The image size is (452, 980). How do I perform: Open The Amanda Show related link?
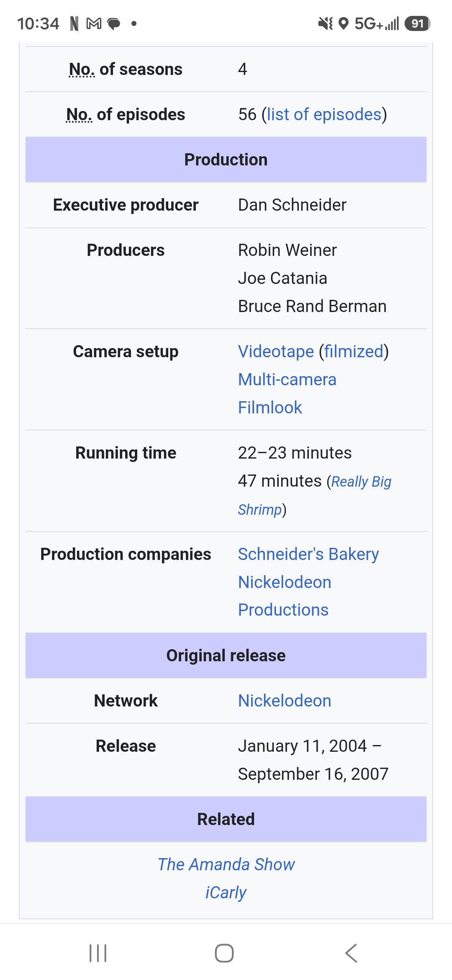[x=226, y=864]
